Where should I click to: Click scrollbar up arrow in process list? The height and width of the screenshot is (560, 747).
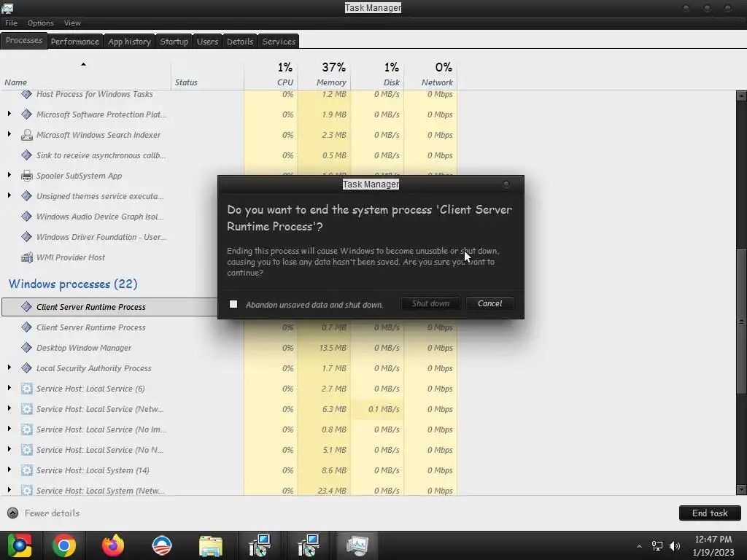click(x=741, y=96)
